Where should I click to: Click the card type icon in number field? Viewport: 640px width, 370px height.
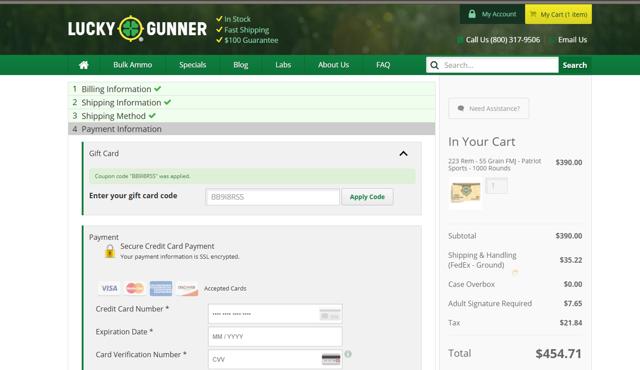(x=330, y=315)
